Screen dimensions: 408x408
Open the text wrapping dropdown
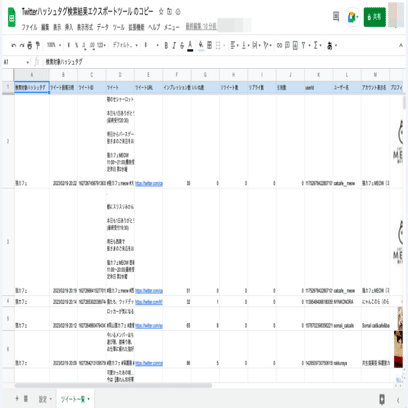[256, 45]
